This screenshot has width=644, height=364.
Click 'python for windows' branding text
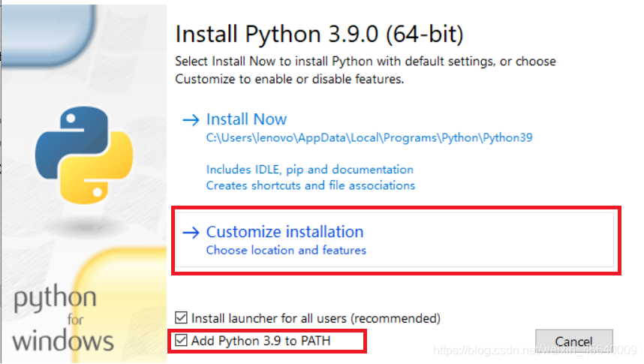pos(62,319)
